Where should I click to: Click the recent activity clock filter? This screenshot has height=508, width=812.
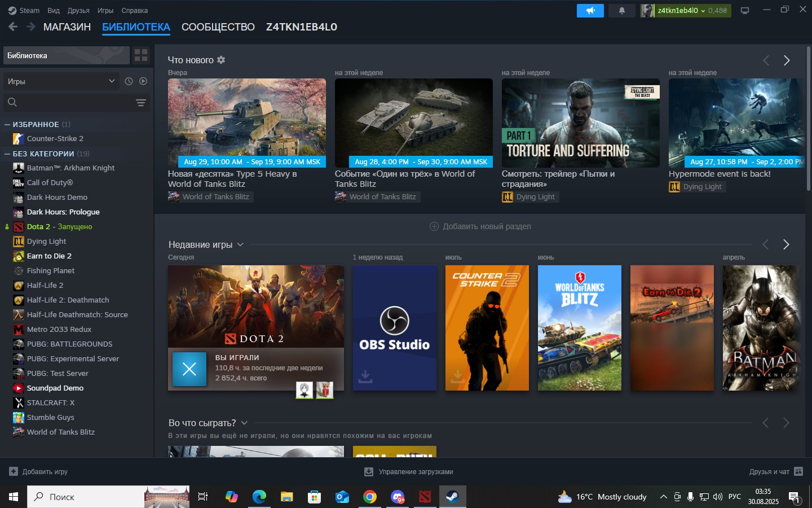point(129,81)
